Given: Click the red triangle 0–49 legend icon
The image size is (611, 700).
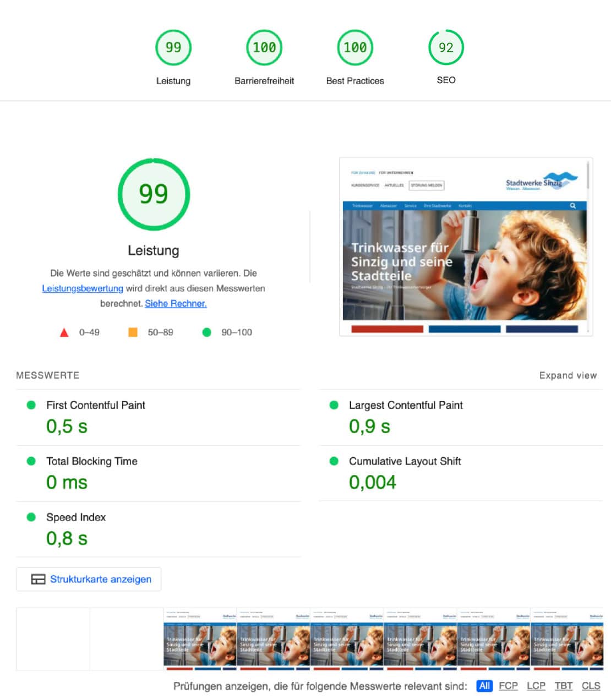Looking at the screenshot, I should pyautogui.click(x=64, y=332).
